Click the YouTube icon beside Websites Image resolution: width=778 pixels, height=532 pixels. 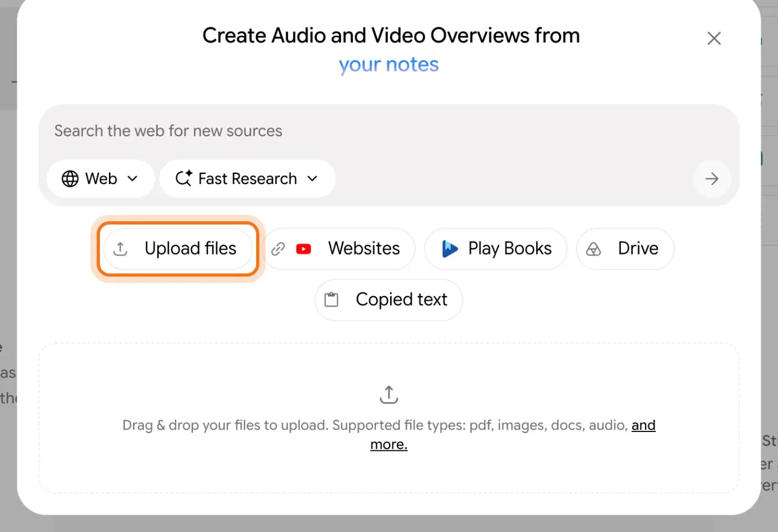(x=303, y=249)
